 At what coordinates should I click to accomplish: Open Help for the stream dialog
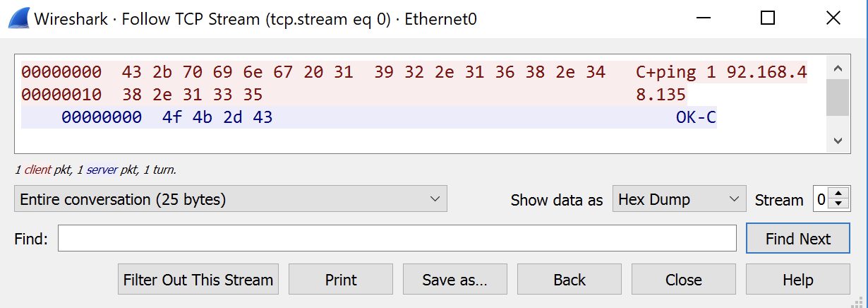[x=797, y=280]
